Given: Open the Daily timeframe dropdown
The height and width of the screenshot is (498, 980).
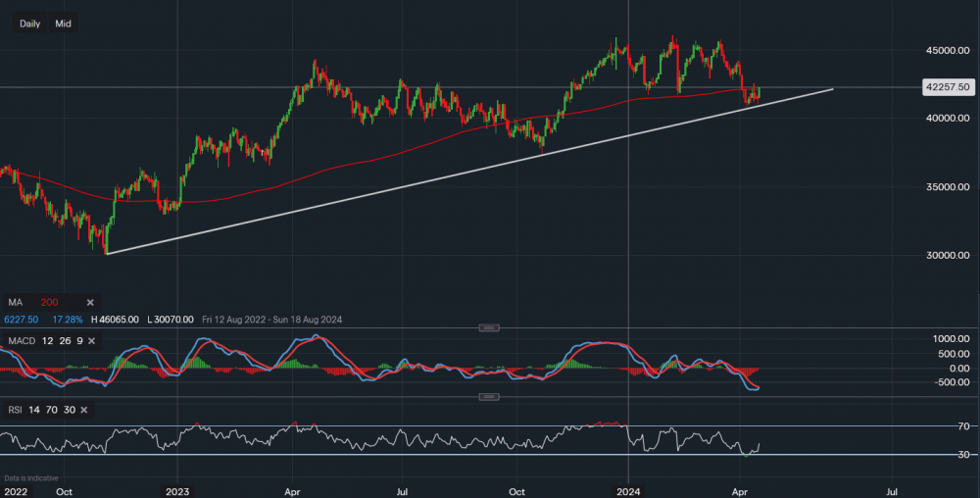Looking at the screenshot, I should click(x=29, y=24).
